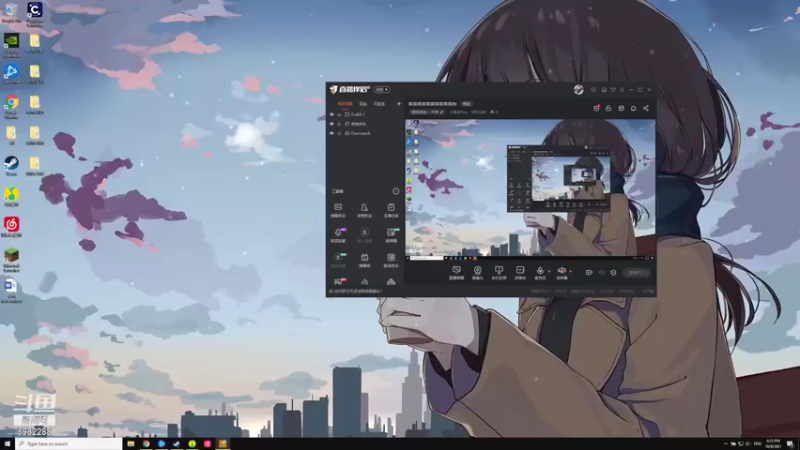Click the circular icon beside the toolbox title
The height and width of the screenshot is (450, 800).
pyautogui.click(x=395, y=191)
